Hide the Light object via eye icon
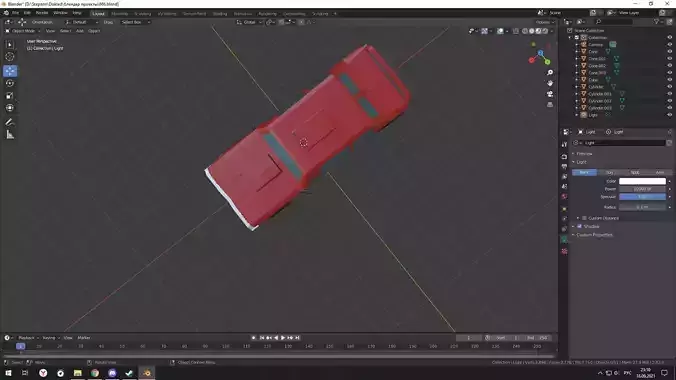 pos(670,115)
